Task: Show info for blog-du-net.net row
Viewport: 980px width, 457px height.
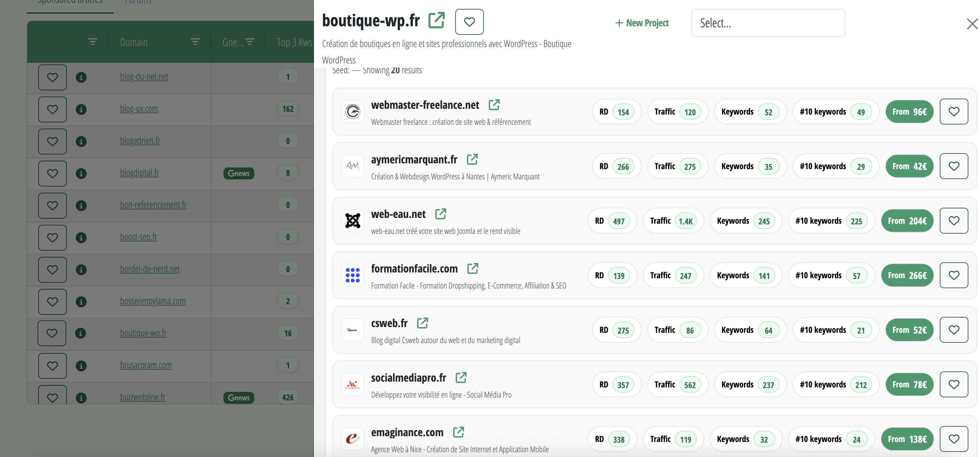Action: point(81,77)
